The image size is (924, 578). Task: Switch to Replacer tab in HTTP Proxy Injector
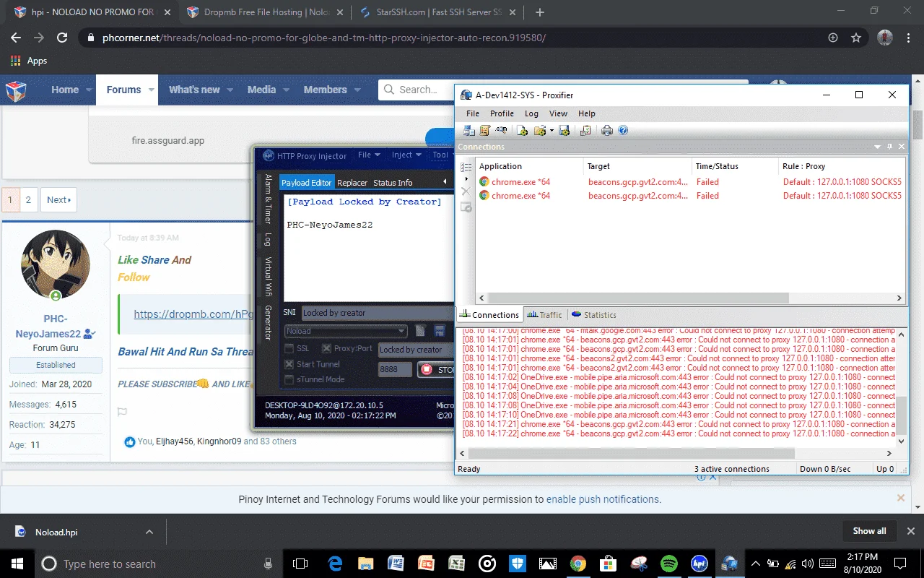352,183
